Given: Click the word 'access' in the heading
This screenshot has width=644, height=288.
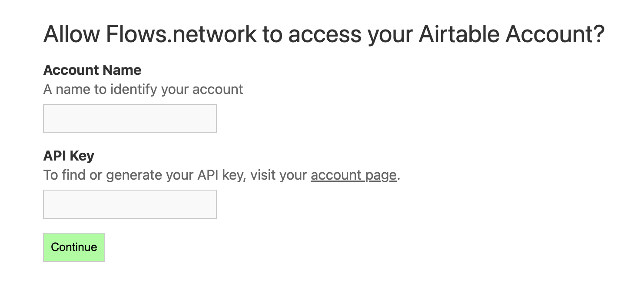Looking at the screenshot, I should (x=324, y=34).
